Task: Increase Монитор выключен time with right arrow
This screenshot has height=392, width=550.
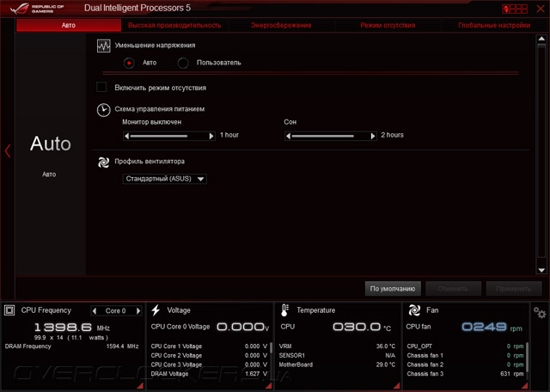Action: pyautogui.click(x=211, y=136)
